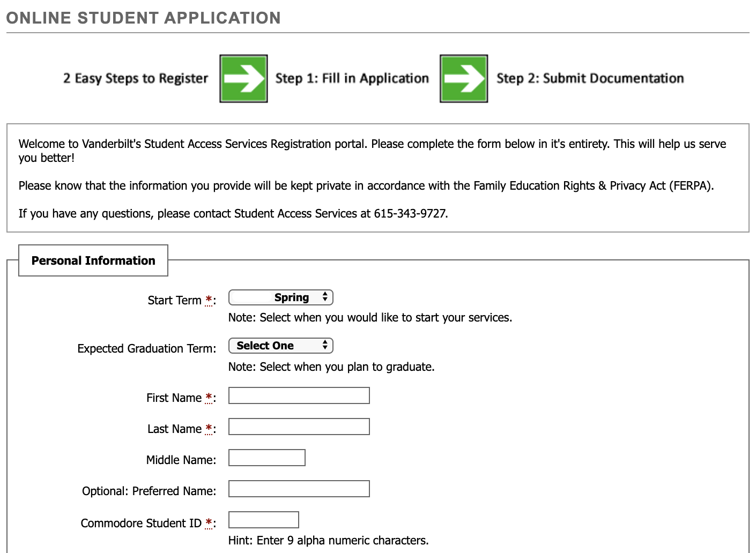Click the Middle Name text box
This screenshot has width=756, height=553.
point(266,457)
